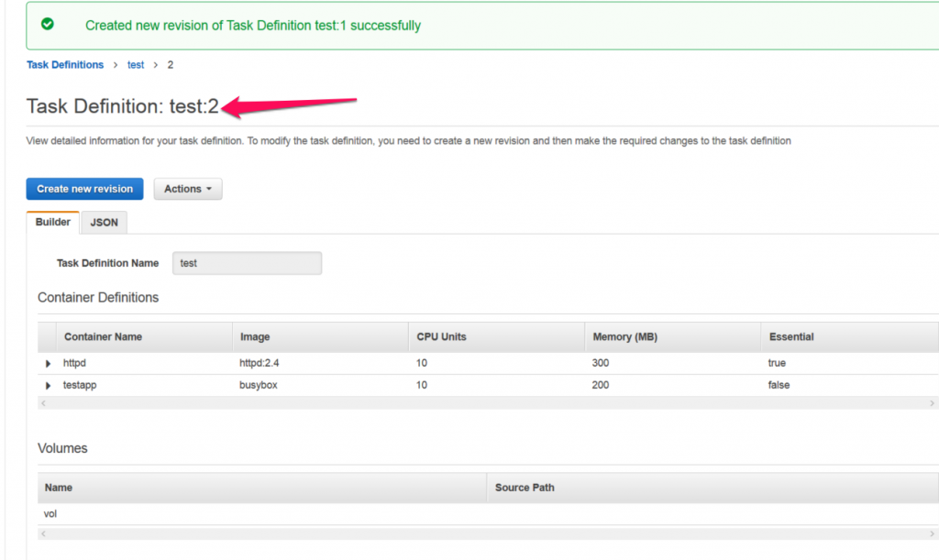Click left arrow of container table scrollbar

coord(43,403)
